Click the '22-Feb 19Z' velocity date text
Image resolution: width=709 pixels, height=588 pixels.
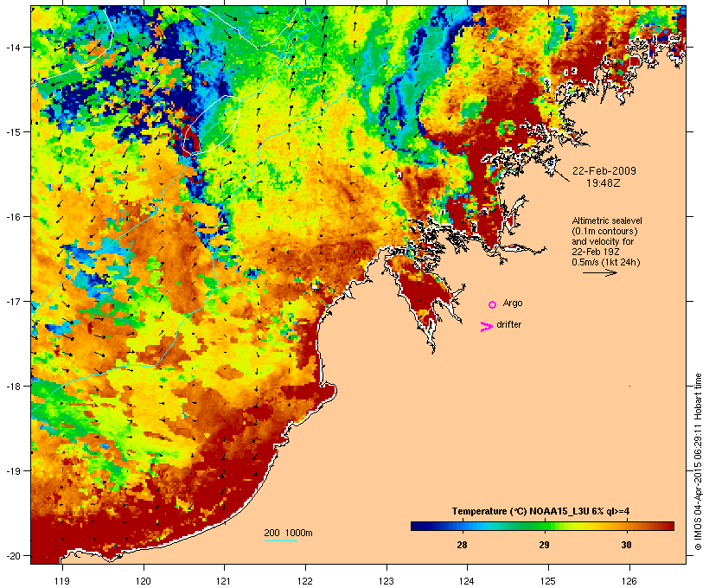click(x=596, y=252)
